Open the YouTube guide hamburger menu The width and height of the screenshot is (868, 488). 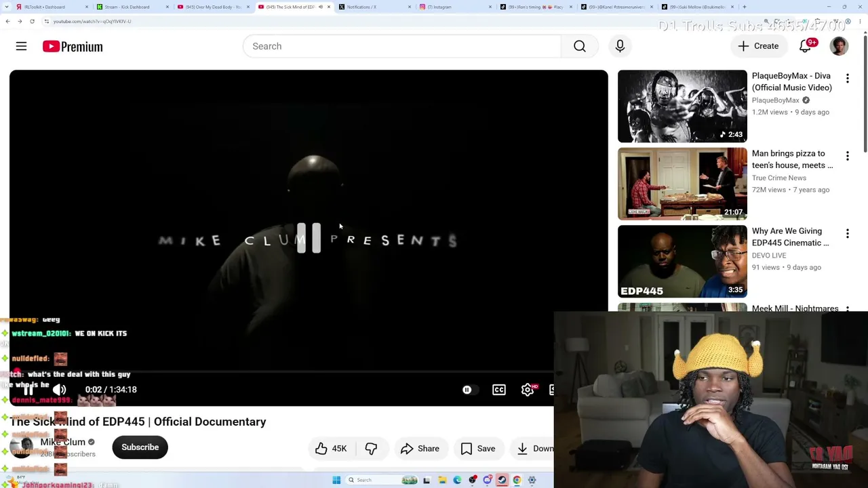(21, 46)
